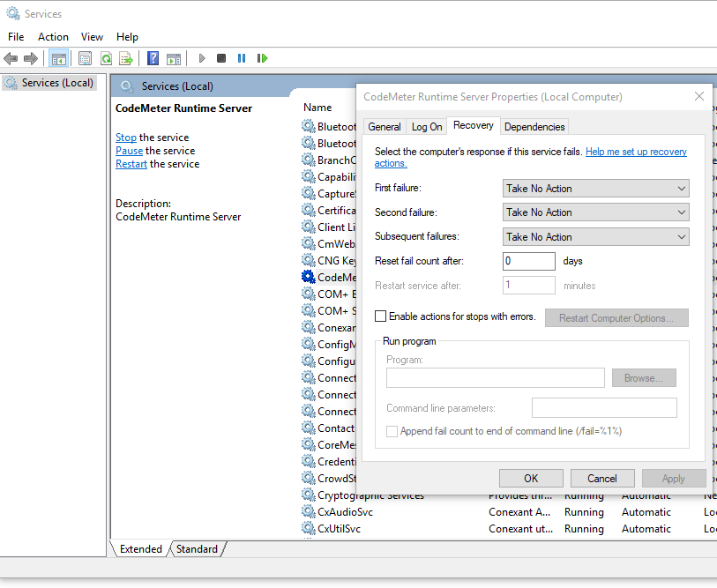Click the Back arrow toolbar icon
This screenshot has height=588, width=717.
(x=11, y=58)
